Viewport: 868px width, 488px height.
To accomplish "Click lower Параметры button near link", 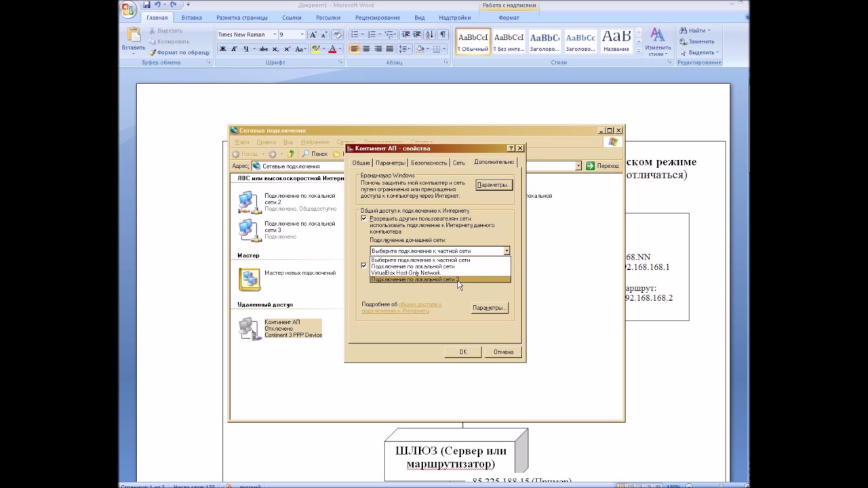I will click(x=490, y=308).
